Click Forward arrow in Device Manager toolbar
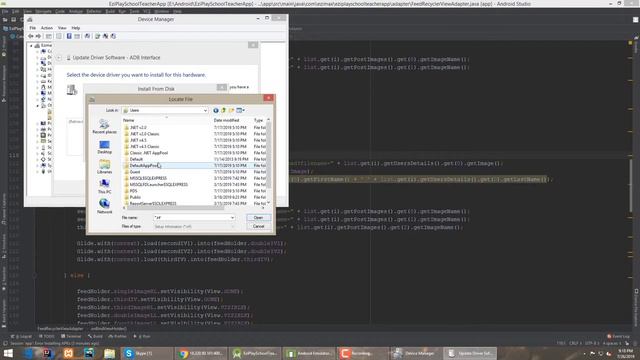This screenshot has height=360, width=640. tap(38, 36)
